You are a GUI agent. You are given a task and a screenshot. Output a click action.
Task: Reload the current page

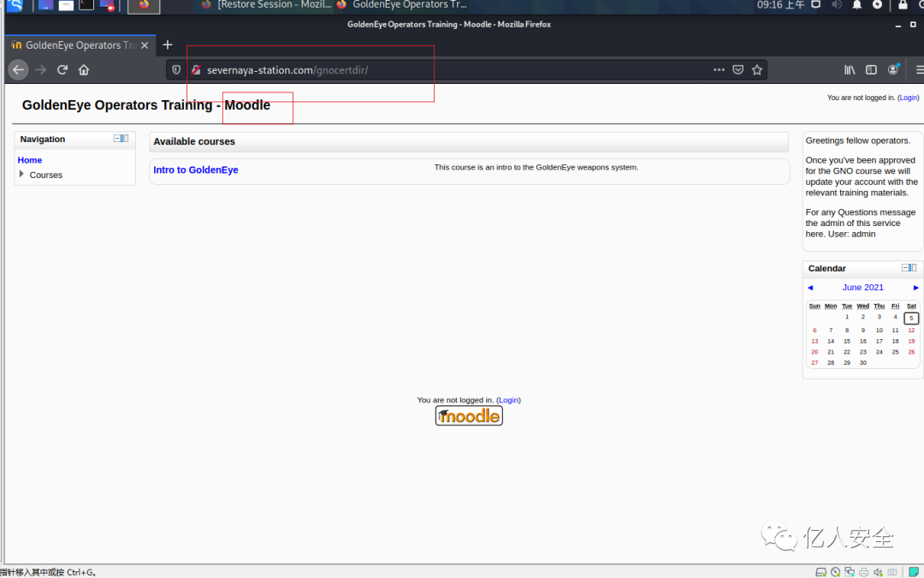[x=62, y=69]
